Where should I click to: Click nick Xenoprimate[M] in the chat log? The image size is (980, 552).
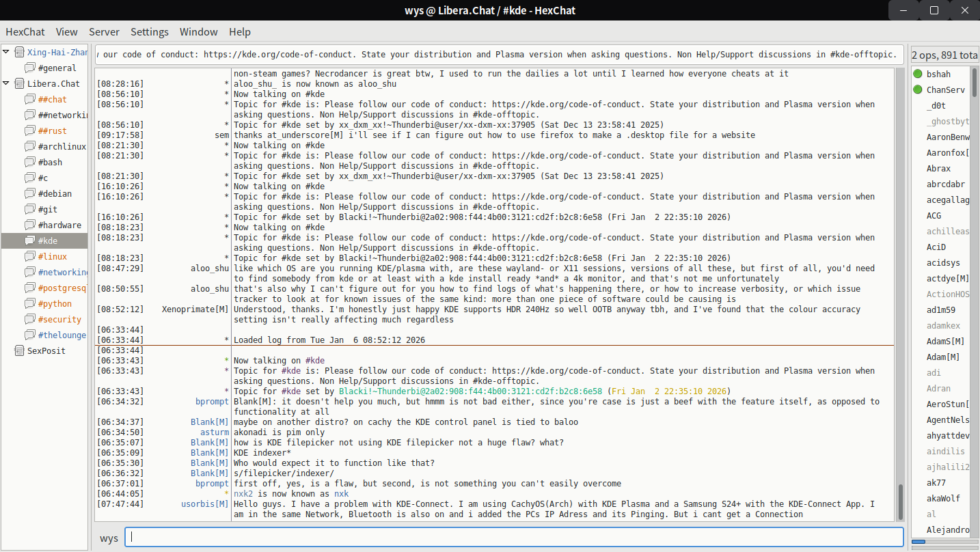click(x=195, y=309)
